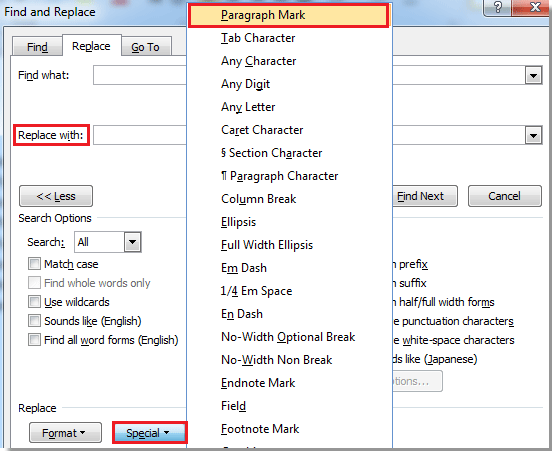This screenshot has width=552, height=451.
Task: Choose ¶ Paragraph Character entry
Action: click(x=289, y=176)
